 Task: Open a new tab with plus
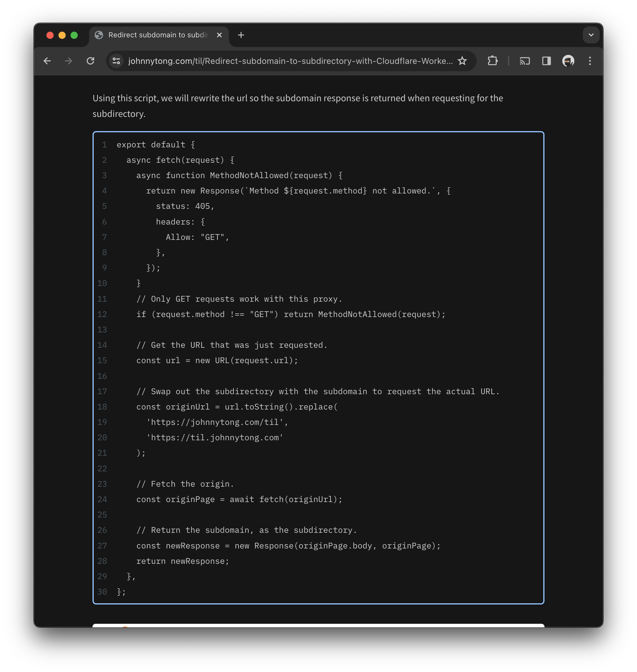(241, 35)
